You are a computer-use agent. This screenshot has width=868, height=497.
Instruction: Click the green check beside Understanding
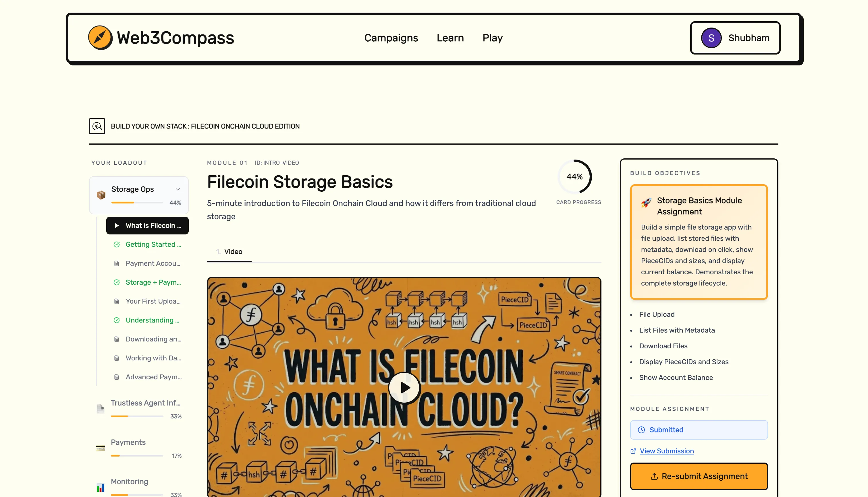[117, 320]
